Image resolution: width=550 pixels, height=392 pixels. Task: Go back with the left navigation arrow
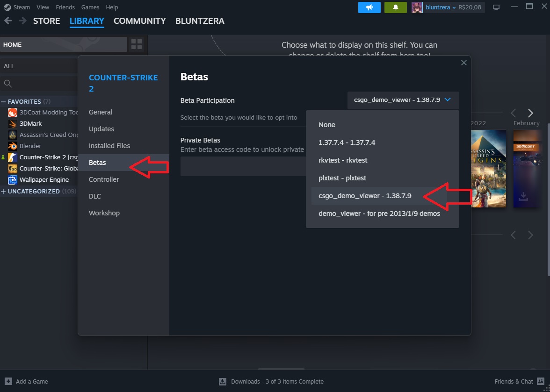(x=8, y=21)
